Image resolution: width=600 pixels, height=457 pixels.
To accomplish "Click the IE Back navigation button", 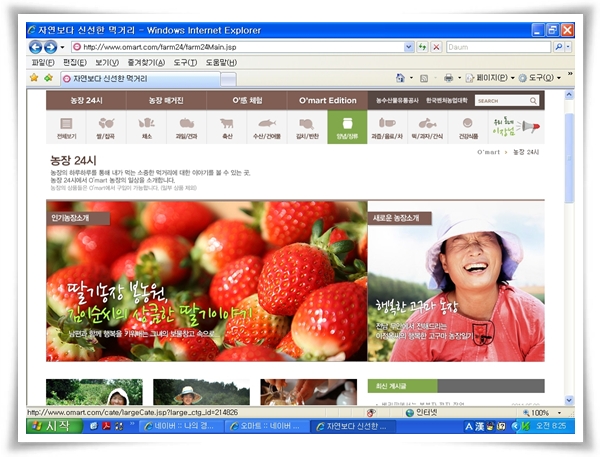I will pyautogui.click(x=35, y=47).
